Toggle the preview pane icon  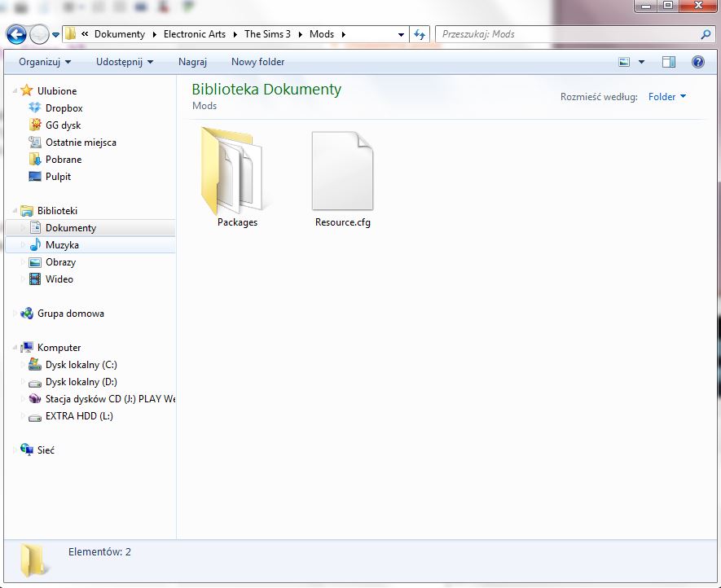point(669,62)
